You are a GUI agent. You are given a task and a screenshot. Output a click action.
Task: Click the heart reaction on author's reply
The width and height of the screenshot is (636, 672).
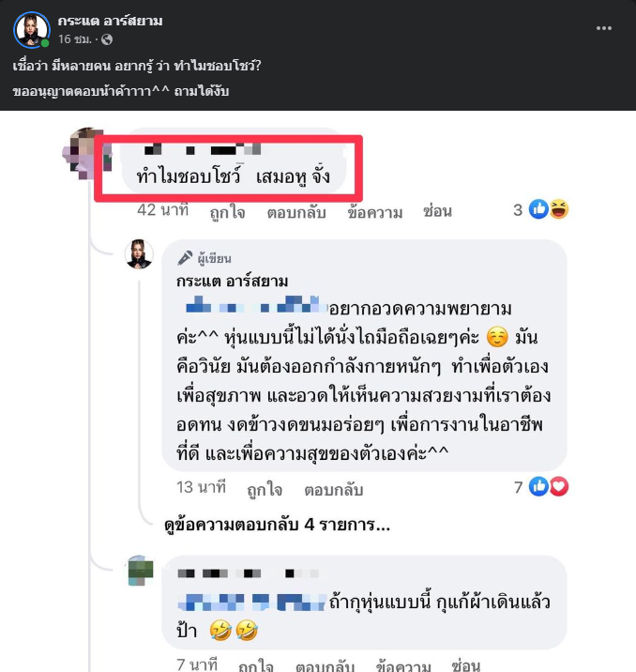tap(560, 486)
